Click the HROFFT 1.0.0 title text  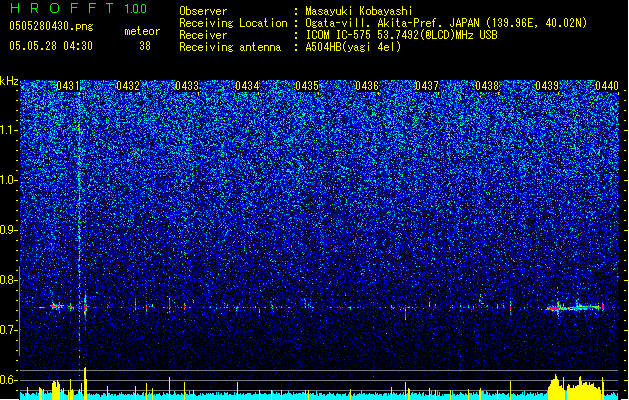(x=78, y=8)
